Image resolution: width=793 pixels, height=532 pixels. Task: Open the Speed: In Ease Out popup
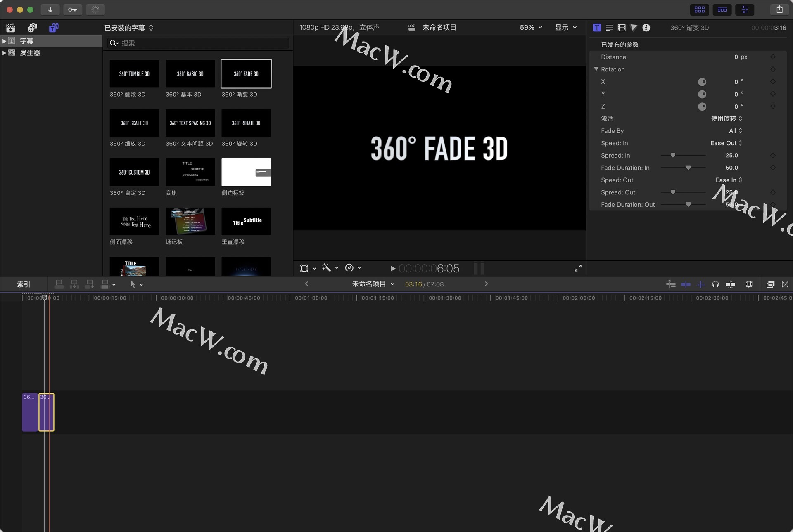[726, 143]
